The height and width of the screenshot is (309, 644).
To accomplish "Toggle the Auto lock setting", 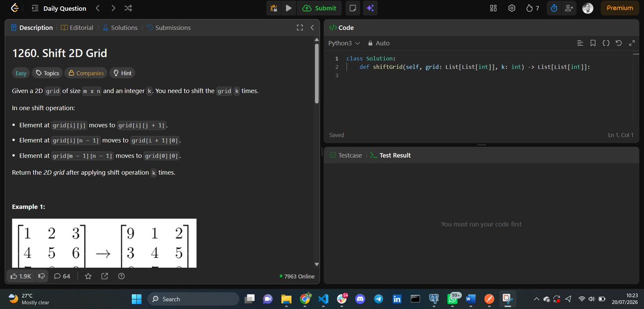I will pyautogui.click(x=379, y=43).
